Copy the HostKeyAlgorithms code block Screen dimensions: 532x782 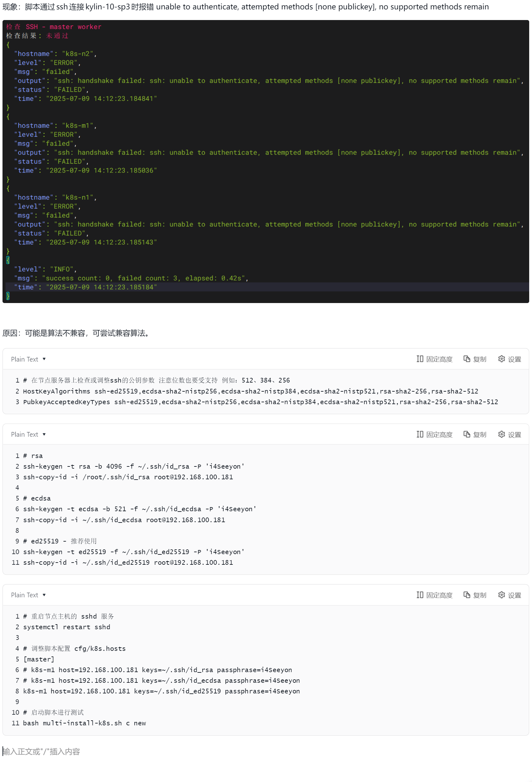[x=475, y=359]
